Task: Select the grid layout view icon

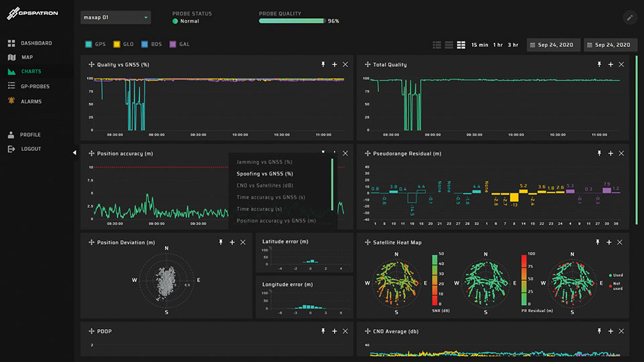Action: coord(462,45)
